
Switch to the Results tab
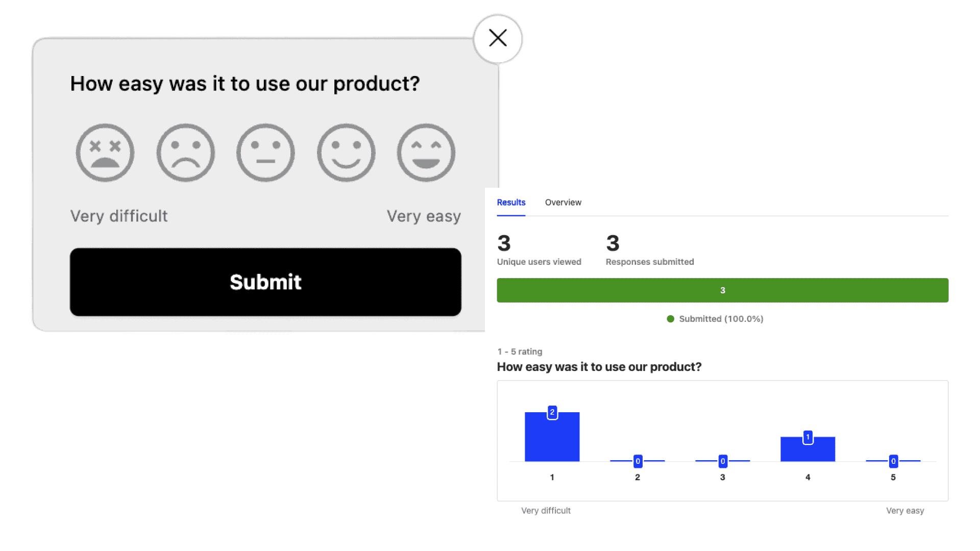[x=511, y=203]
